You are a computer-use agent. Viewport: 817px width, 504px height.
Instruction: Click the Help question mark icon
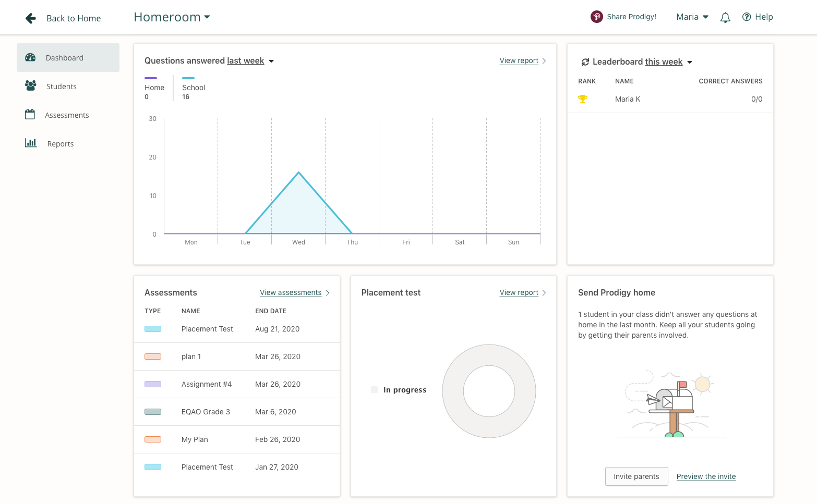pyautogui.click(x=746, y=17)
